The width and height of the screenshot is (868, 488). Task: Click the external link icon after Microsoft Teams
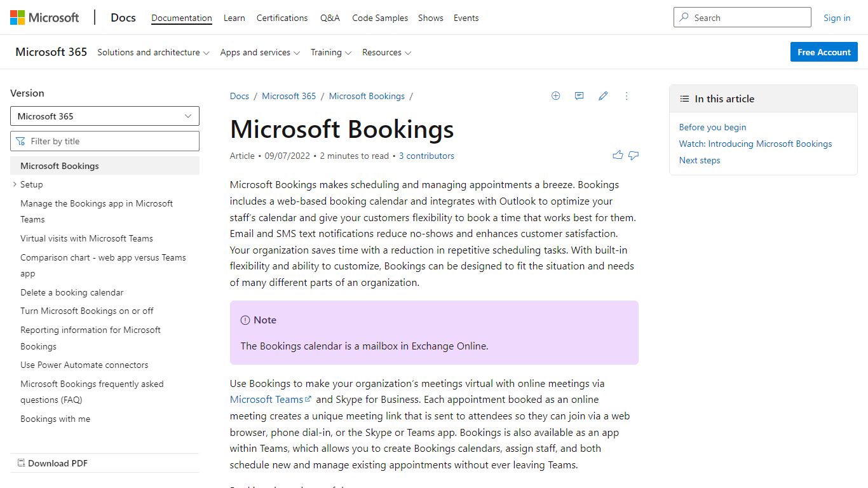[308, 399]
